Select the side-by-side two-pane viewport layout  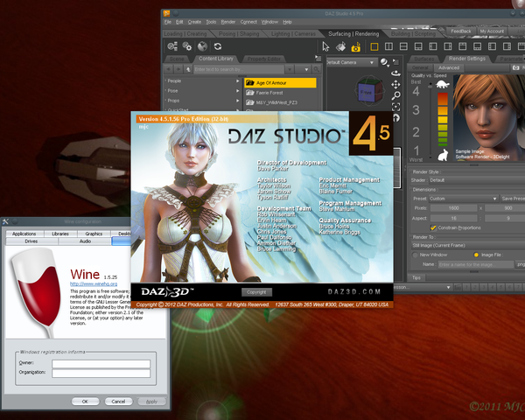point(388,46)
